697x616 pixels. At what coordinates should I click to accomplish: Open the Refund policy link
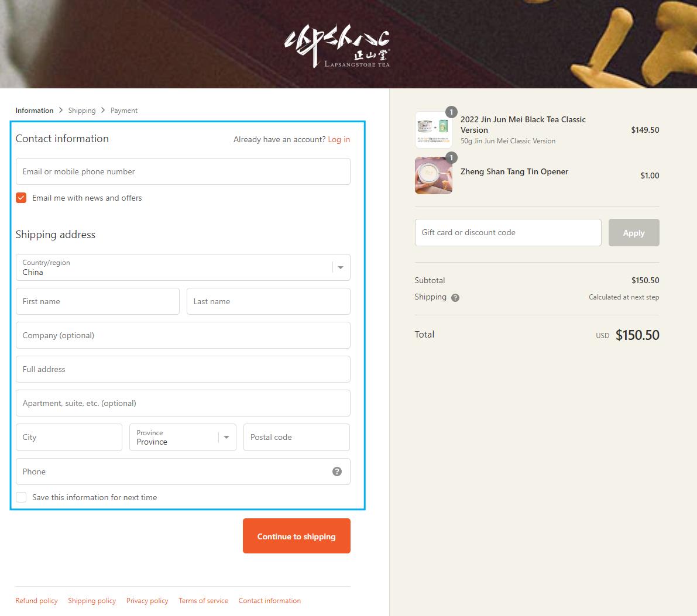pos(36,601)
